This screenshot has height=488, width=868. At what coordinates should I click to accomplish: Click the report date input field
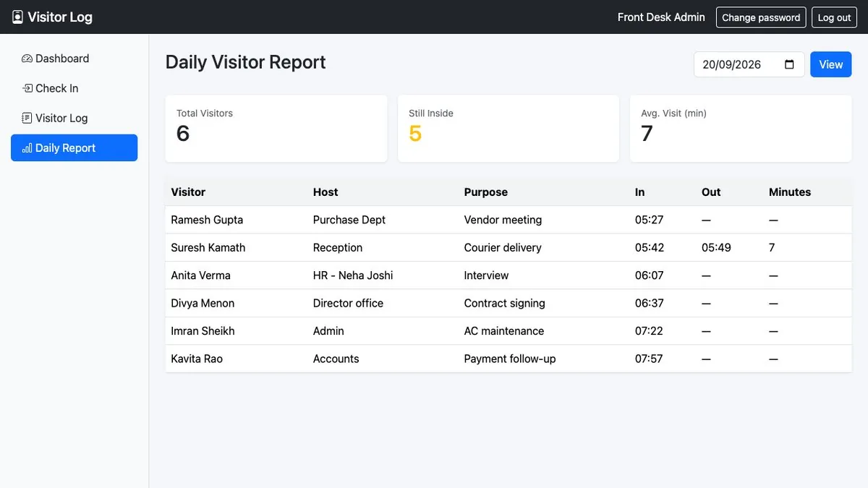click(749, 64)
